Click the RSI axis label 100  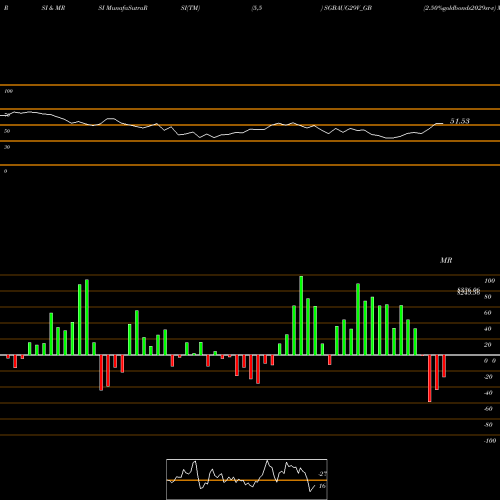click(x=9, y=91)
